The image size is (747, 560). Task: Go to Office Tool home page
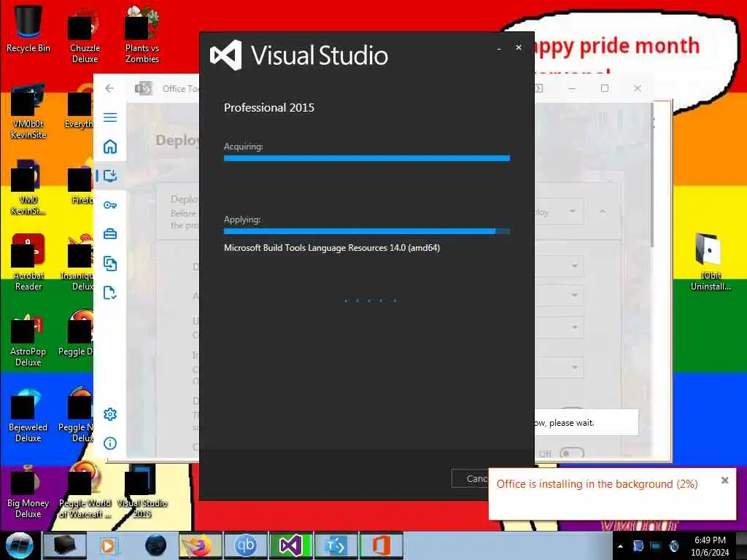[x=110, y=147]
